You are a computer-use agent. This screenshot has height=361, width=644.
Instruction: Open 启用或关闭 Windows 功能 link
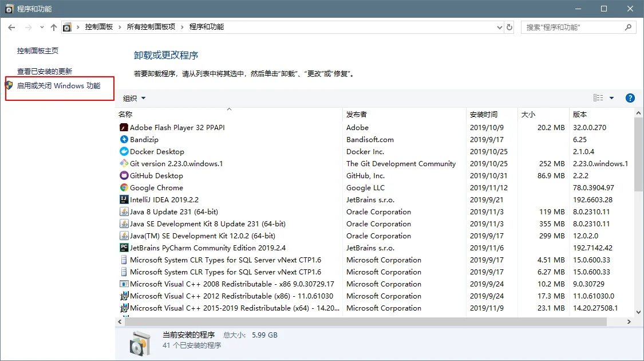pyautogui.click(x=59, y=85)
